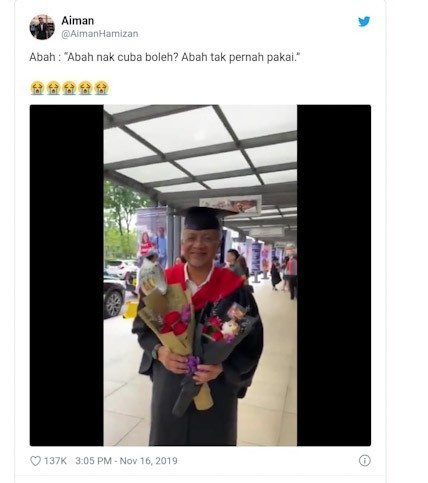Play the video of the smiling man
Screen dimensions: 428x483
pyautogui.click(x=200, y=275)
